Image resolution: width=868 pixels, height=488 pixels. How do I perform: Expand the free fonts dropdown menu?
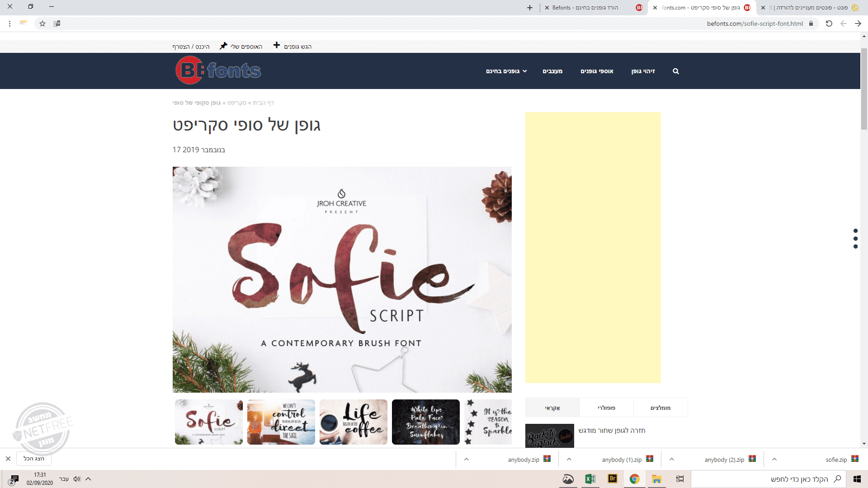coord(506,71)
